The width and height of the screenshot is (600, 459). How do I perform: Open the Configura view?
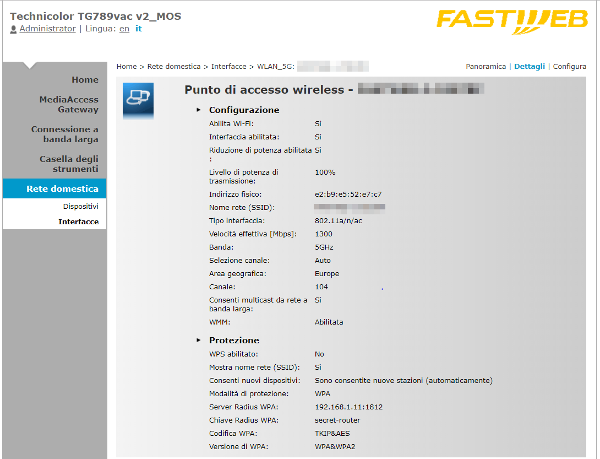(x=569, y=67)
